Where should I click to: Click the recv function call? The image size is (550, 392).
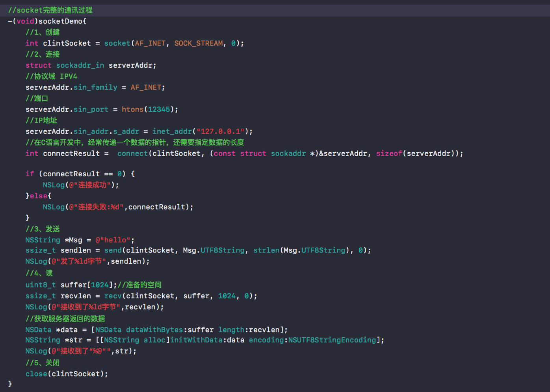(113, 296)
